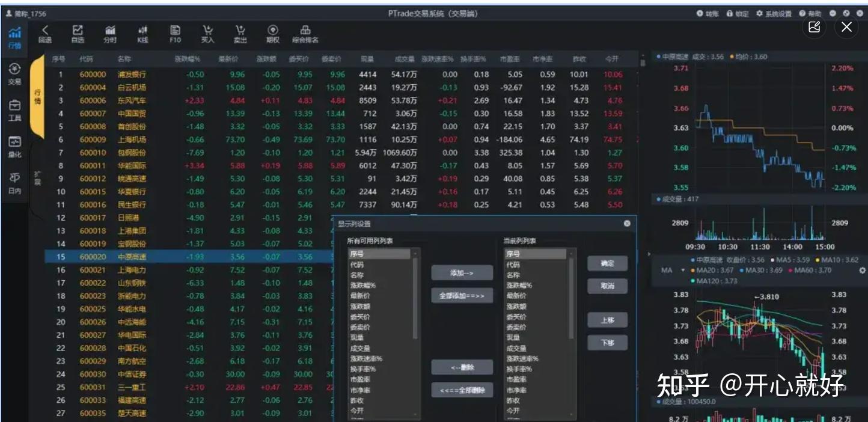Click the 确定 (Confirm) button
868x422 pixels.
pyautogui.click(x=608, y=263)
